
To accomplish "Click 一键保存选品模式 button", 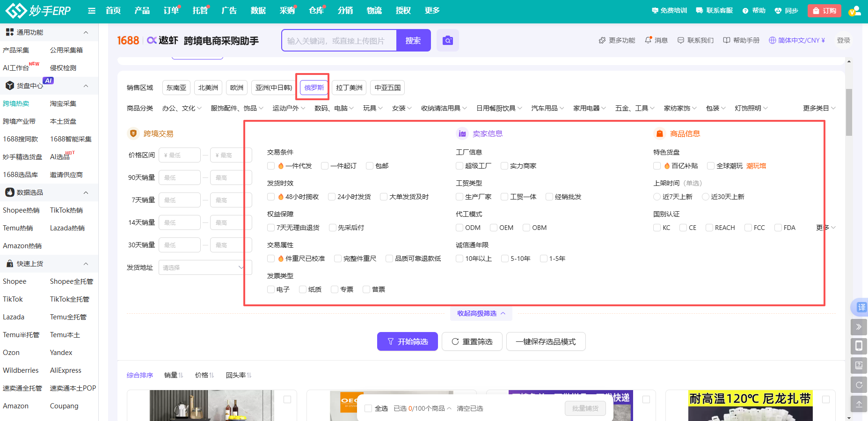I will [546, 341].
